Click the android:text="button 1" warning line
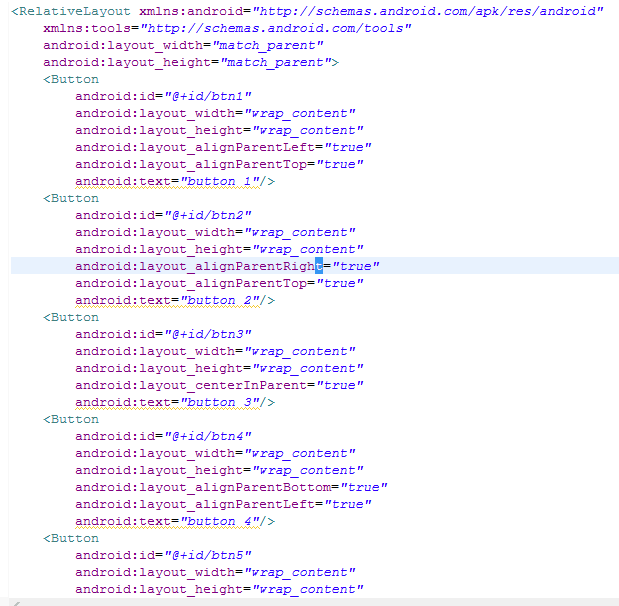This screenshot has width=619, height=606. (x=175, y=181)
